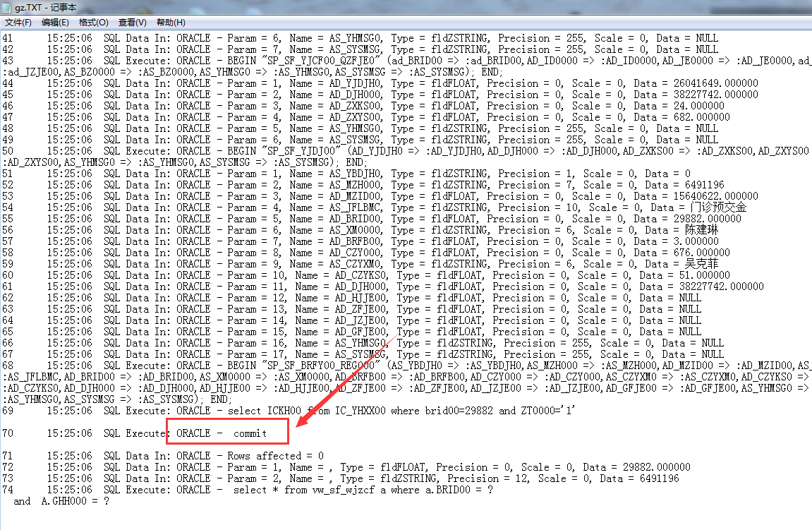The image size is (812, 530).
Task: Click procedure name 'SP_SF_BRFY00_REG000'
Action: point(325,366)
